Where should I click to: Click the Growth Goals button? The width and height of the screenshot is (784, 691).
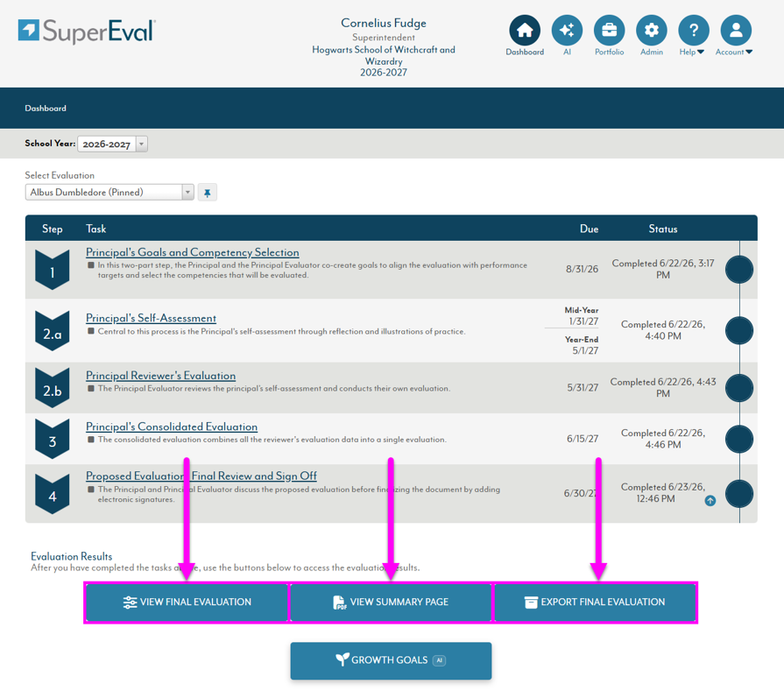pos(391,660)
